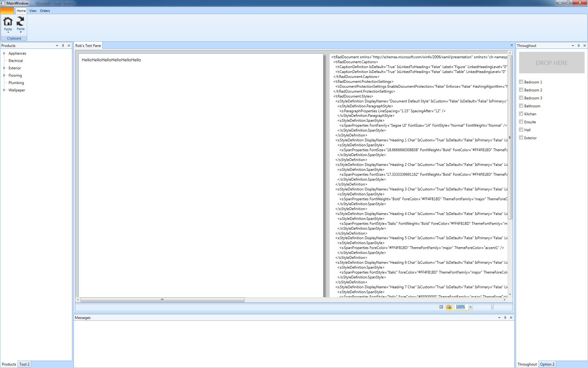The image size is (588, 368).
Task: Select the Option 2 tab
Action: point(547,364)
